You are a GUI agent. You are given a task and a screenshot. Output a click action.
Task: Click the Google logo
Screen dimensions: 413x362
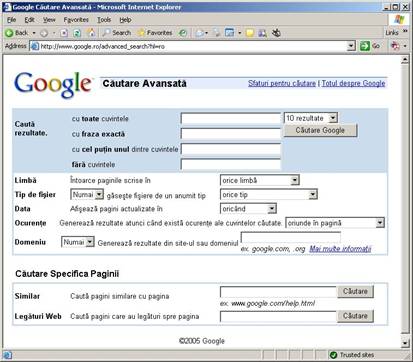pos(53,85)
